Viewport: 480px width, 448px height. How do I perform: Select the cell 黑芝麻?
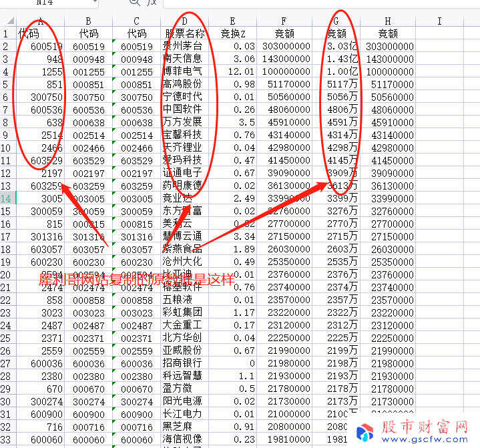click(185, 427)
